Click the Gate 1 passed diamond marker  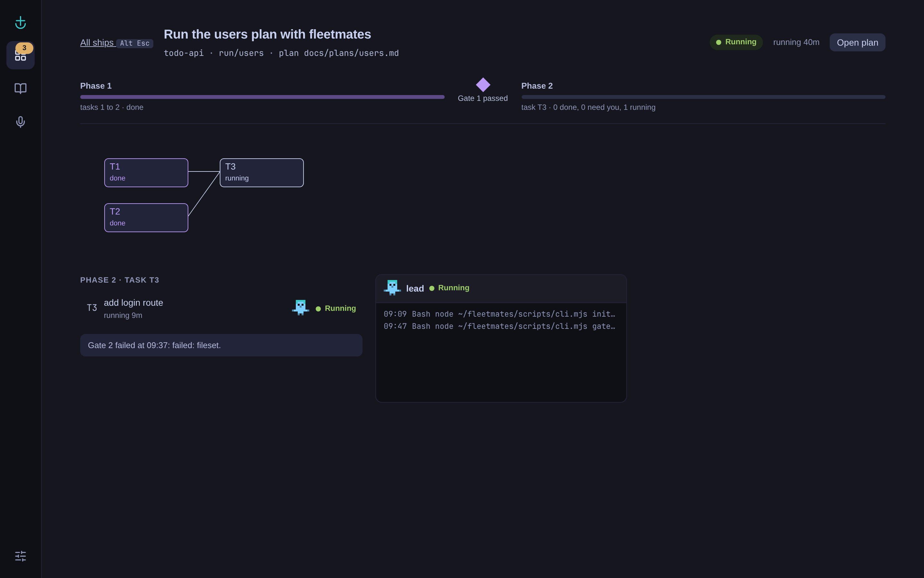(483, 85)
